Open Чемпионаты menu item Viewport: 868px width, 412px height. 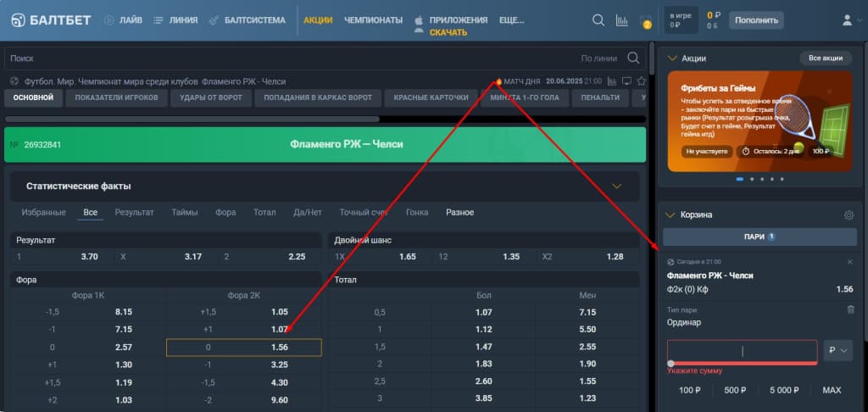[373, 20]
